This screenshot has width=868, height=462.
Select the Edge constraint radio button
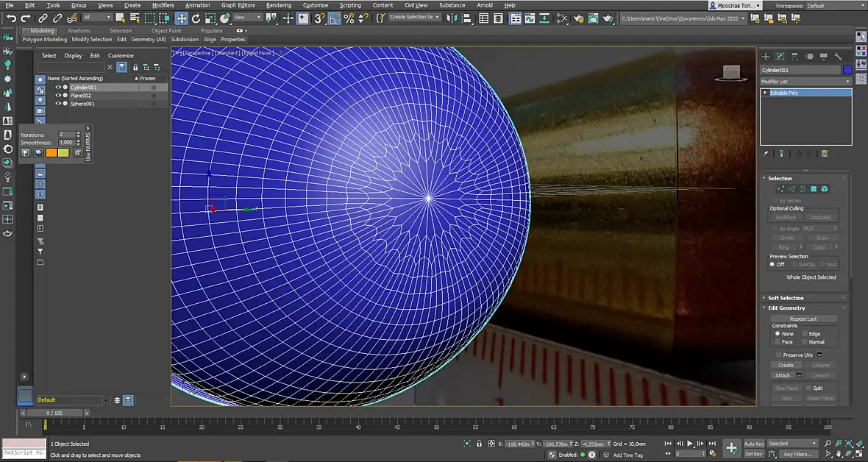pyautogui.click(x=804, y=334)
